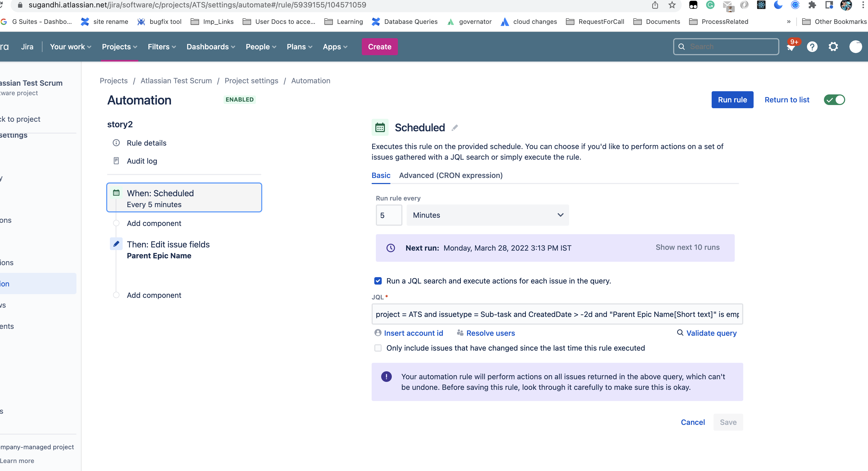Click the Rule details info icon

[x=116, y=143]
